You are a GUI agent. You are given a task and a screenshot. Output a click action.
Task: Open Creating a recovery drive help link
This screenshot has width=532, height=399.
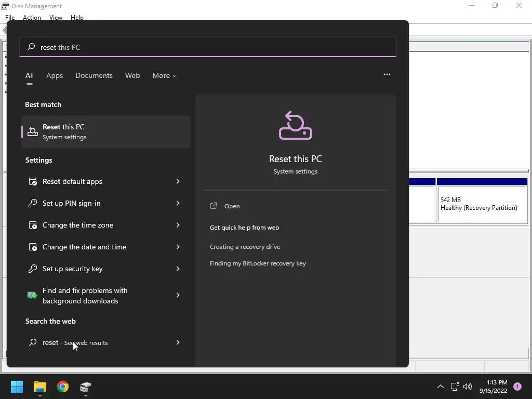245,247
